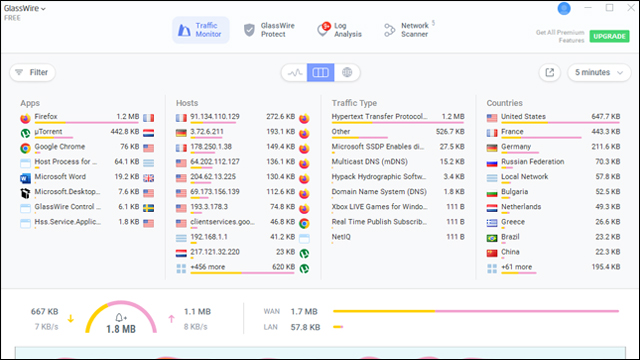
Task: Click the Russian Federation flag icon
Action: 492,163
